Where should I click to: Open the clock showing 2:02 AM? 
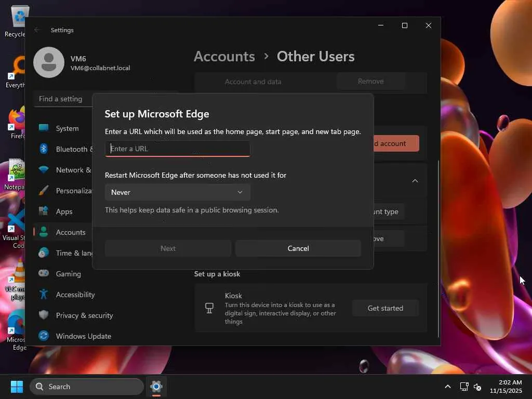click(506, 387)
